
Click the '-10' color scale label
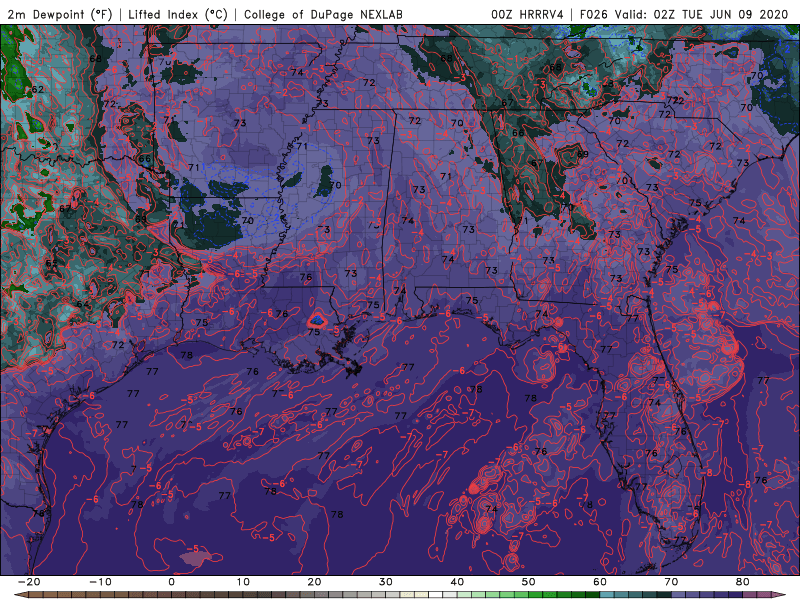[100, 582]
